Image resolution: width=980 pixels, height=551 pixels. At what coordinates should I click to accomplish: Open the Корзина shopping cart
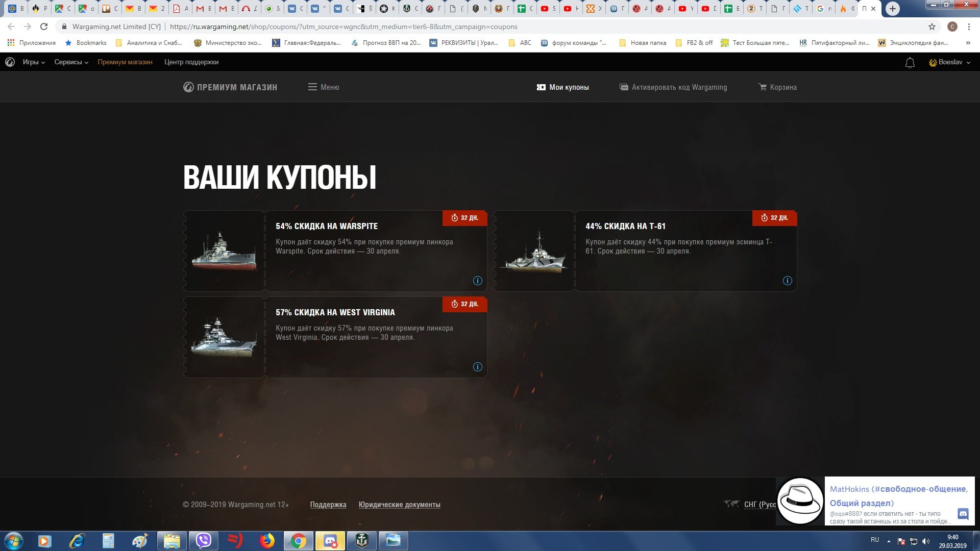point(777,87)
